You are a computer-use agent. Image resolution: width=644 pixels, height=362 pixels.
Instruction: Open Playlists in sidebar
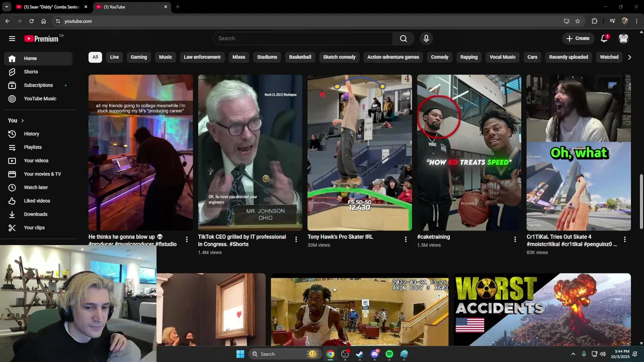pos(38,147)
